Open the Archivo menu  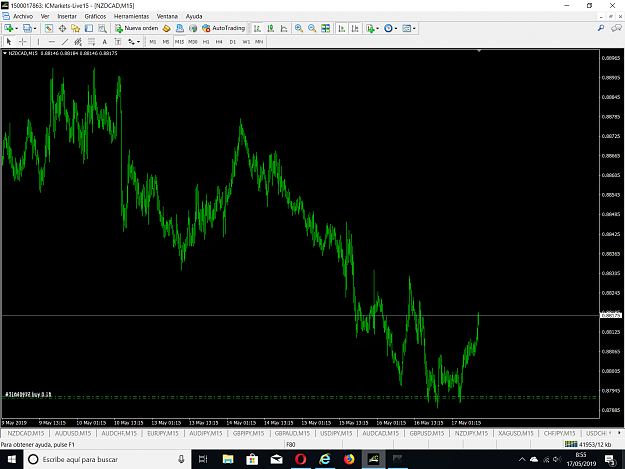[23, 16]
